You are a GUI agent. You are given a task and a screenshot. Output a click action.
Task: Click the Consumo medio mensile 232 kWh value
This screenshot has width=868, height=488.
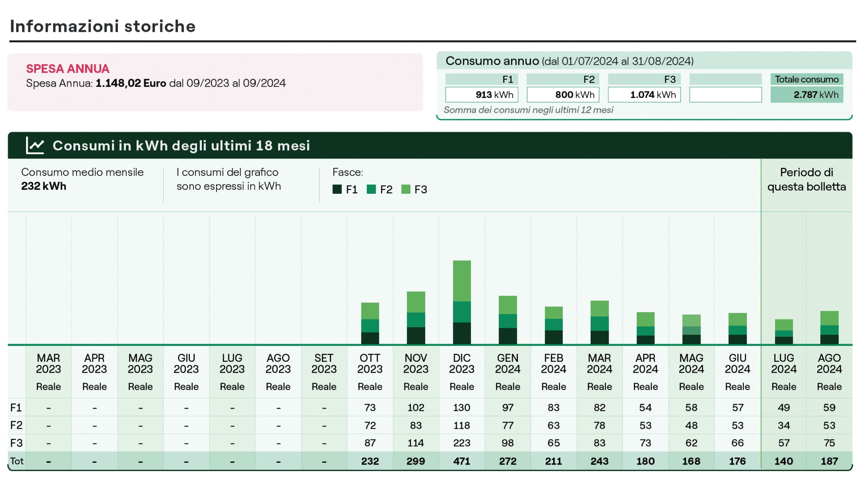(x=44, y=186)
